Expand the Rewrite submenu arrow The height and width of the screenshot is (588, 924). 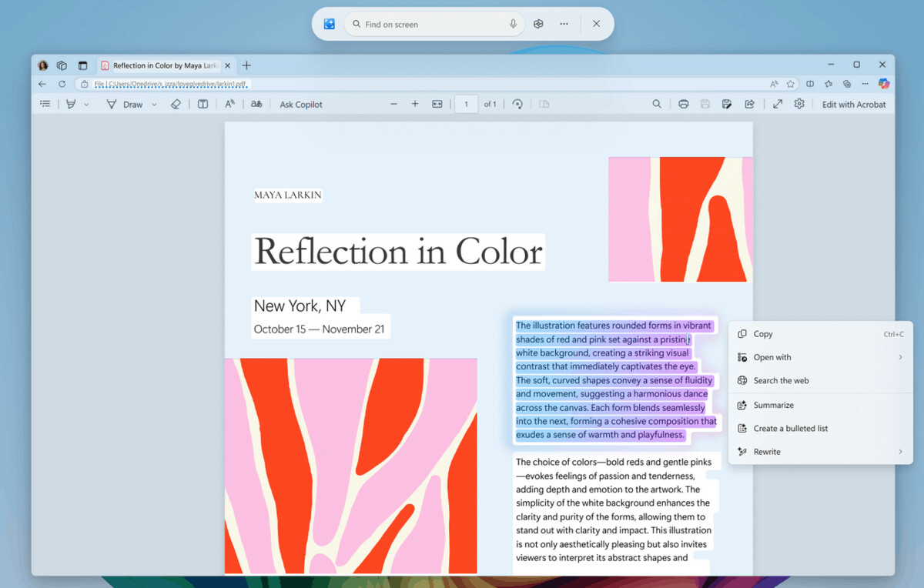click(x=900, y=452)
